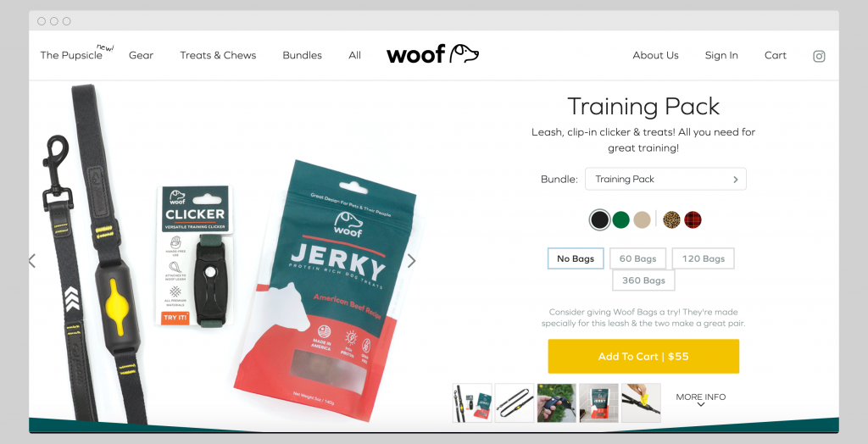Open the Sign In link
Image resolution: width=868 pixels, height=444 pixels.
[x=721, y=55]
